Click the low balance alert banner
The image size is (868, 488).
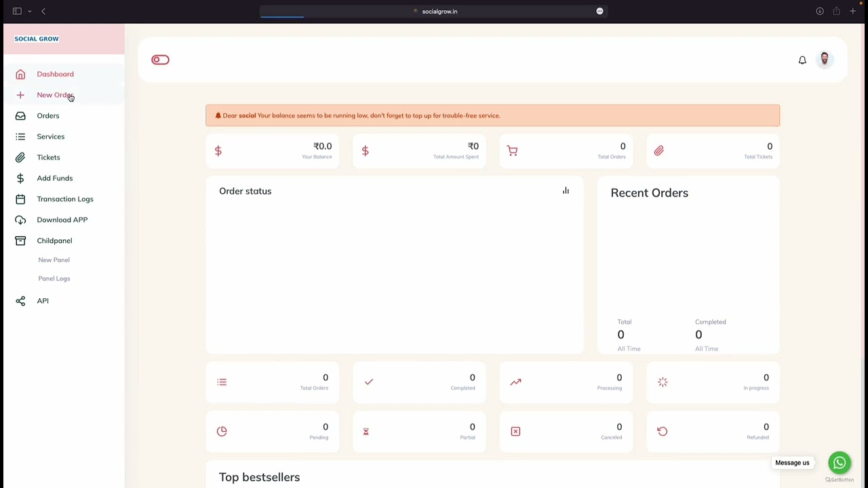[492, 116]
